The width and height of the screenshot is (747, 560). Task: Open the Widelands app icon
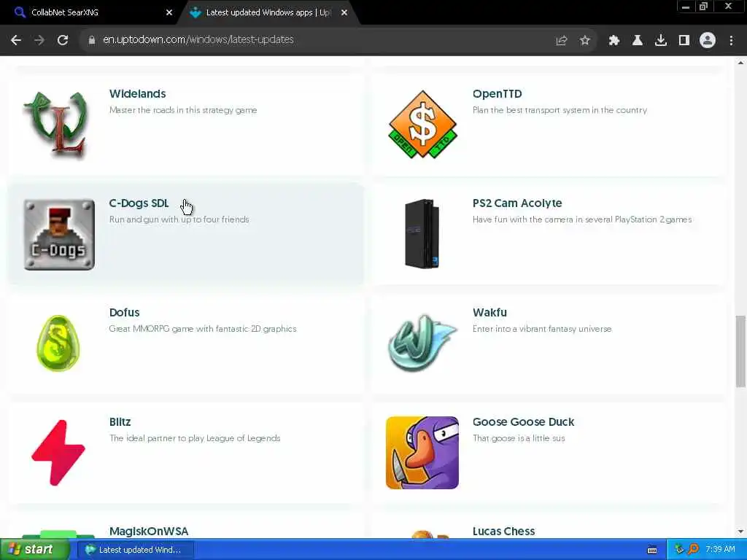[x=58, y=125]
